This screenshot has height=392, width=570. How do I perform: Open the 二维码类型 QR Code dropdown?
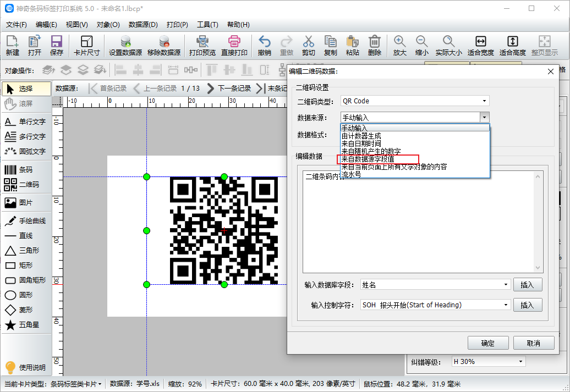(x=415, y=101)
